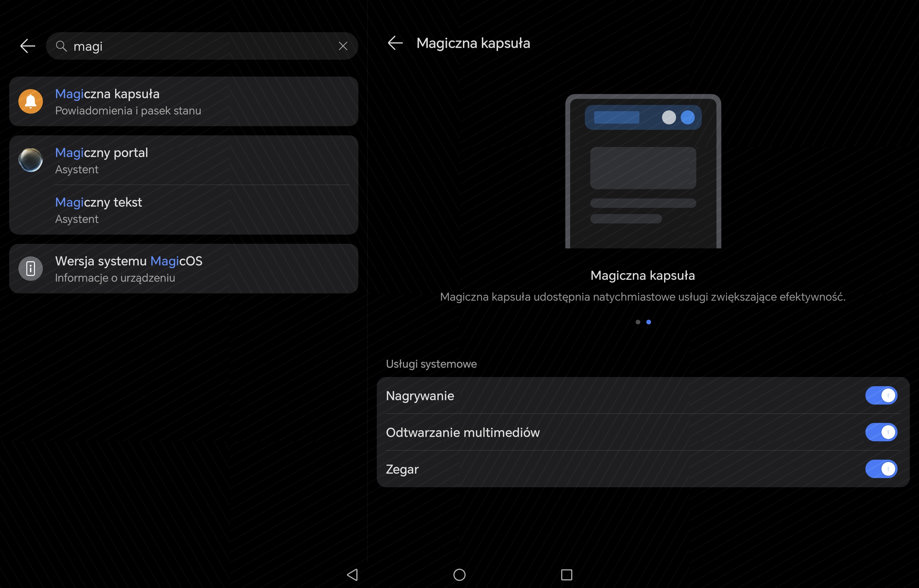The height and width of the screenshot is (588, 919).
Task: Switch to first carousel page dot
Action: pyautogui.click(x=637, y=322)
